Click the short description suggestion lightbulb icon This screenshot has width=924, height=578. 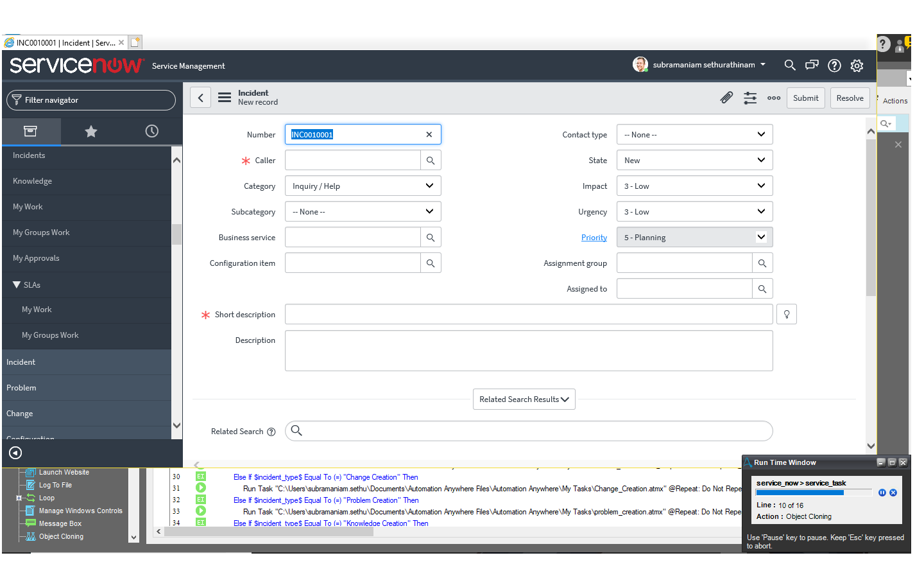[x=787, y=314]
